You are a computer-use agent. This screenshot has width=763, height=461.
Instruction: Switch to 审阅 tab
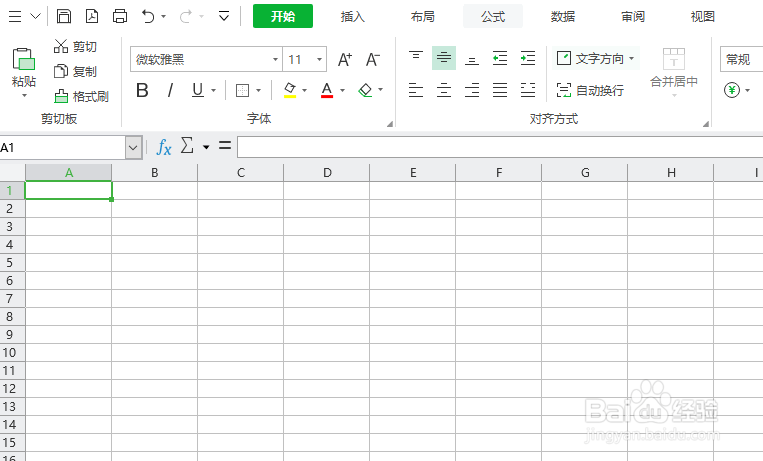(633, 17)
